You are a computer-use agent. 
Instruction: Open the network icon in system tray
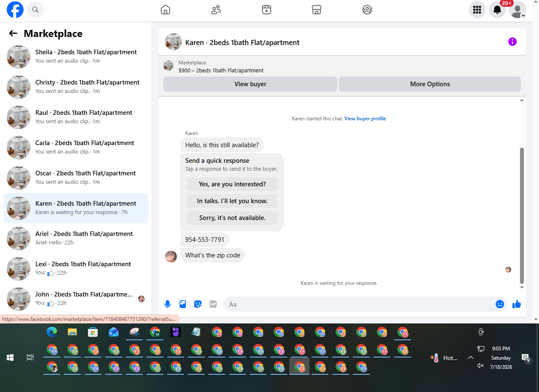(480, 349)
